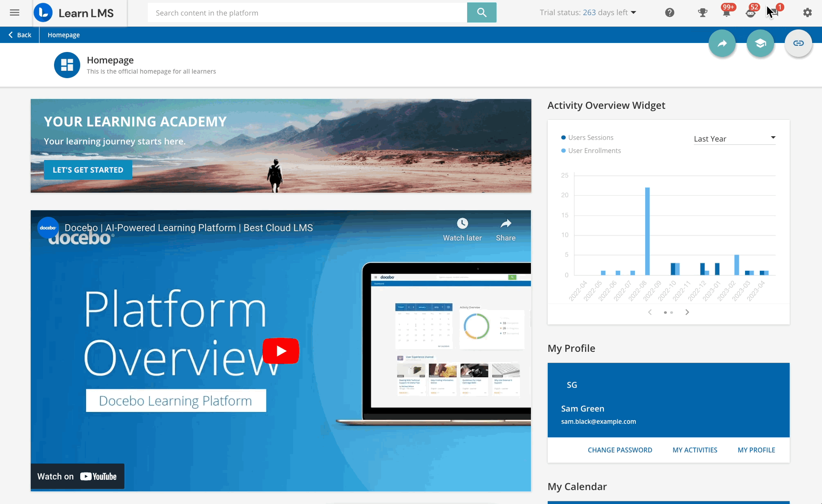The image size is (822, 504).
Task: Click the search magnifier button
Action: tap(481, 13)
